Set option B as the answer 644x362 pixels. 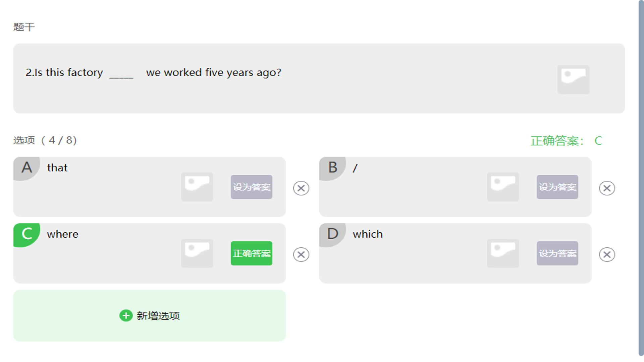point(557,187)
